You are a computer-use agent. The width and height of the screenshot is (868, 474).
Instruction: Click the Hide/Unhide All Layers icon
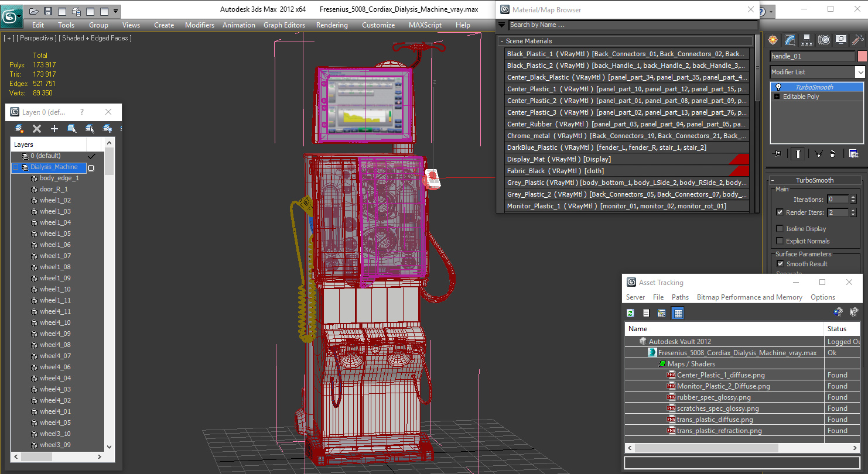[x=107, y=129]
